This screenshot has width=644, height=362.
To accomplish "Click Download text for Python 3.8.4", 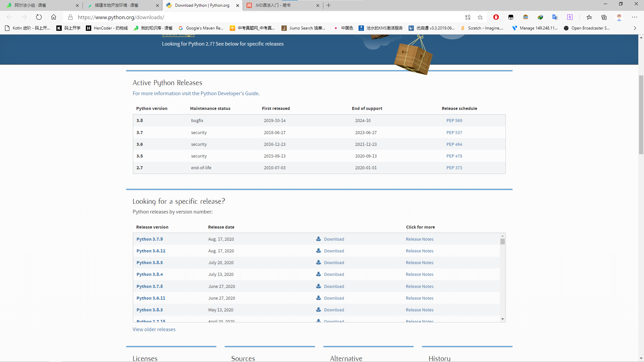I will pyautogui.click(x=334, y=275).
